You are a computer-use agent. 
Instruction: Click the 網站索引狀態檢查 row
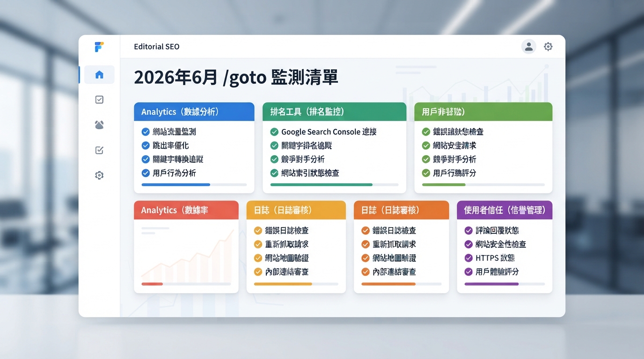334,173
